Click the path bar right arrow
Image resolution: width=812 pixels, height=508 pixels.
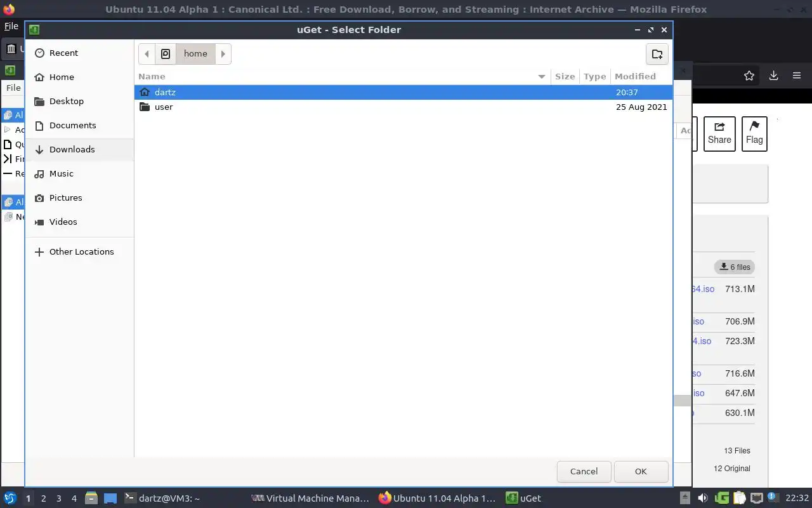coord(223,54)
